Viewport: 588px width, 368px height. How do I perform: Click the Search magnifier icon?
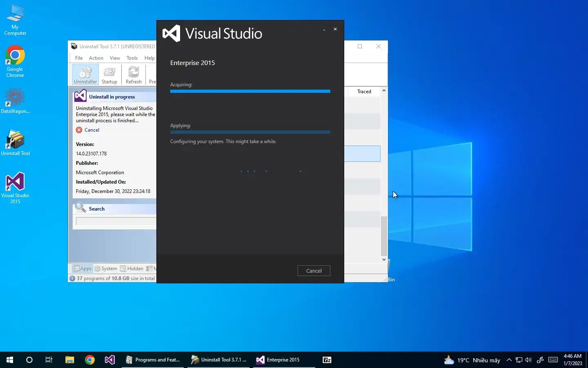[x=80, y=208]
